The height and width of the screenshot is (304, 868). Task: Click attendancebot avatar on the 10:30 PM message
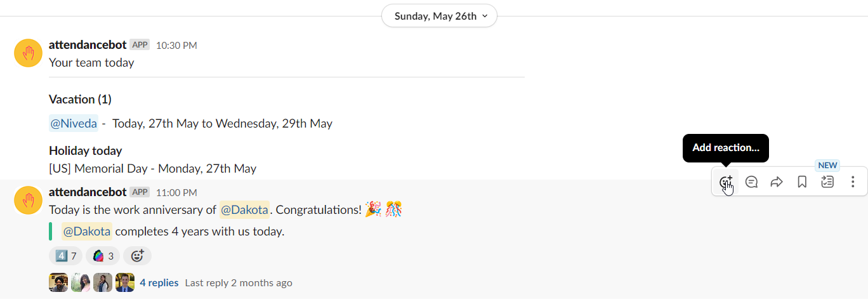pos(29,53)
